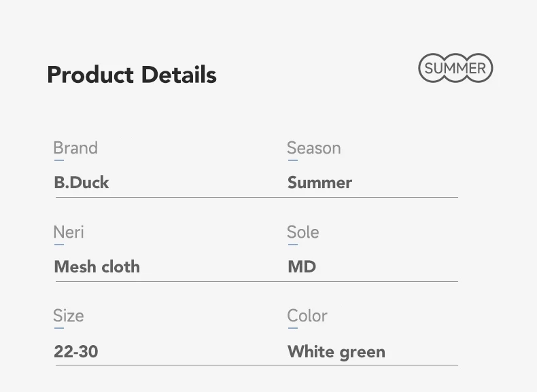The height and width of the screenshot is (392, 537).
Task: Select the Neri label
Action: [x=69, y=232]
